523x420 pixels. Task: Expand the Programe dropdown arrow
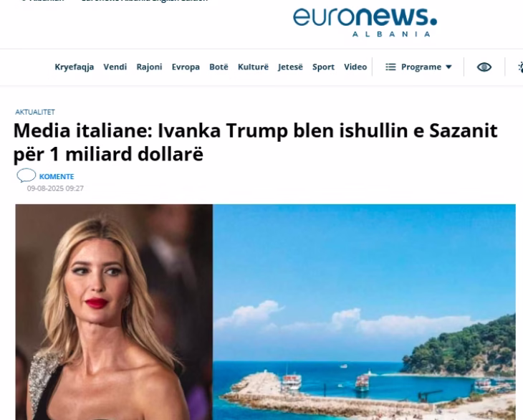coord(448,67)
